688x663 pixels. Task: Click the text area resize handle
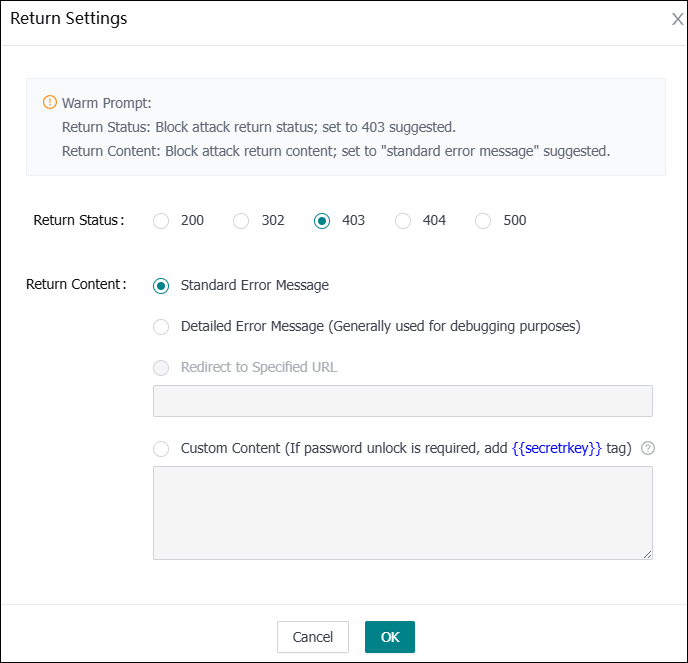648,554
